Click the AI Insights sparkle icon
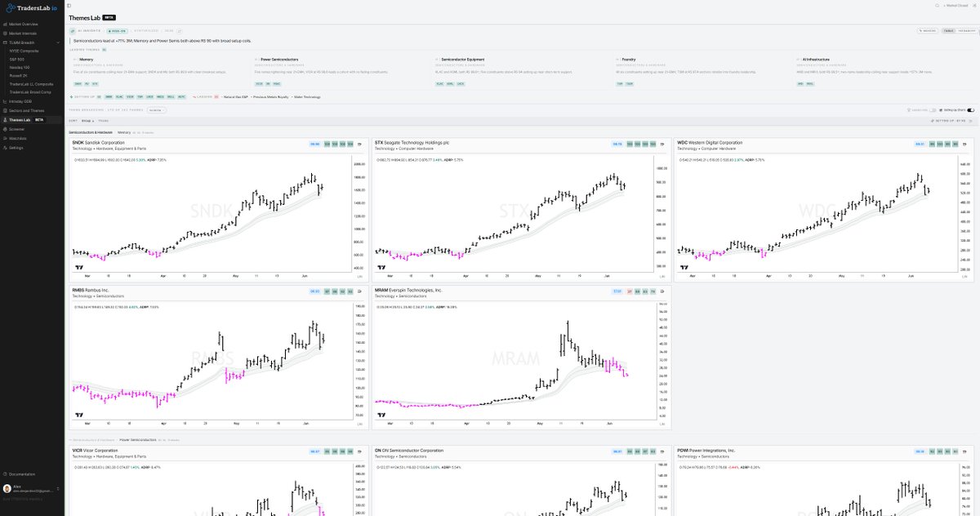Viewport: 980px width, 516px height. coord(73,31)
